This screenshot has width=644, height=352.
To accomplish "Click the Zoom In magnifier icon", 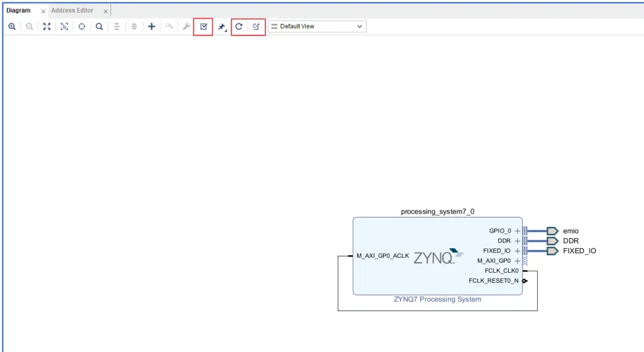I will click(x=12, y=26).
